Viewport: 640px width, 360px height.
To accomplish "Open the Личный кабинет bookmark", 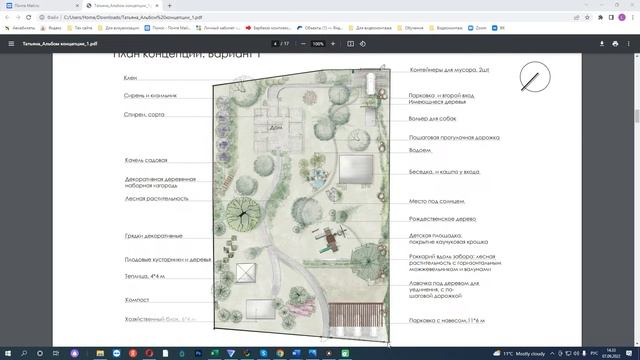I will pyautogui.click(x=218, y=28).
